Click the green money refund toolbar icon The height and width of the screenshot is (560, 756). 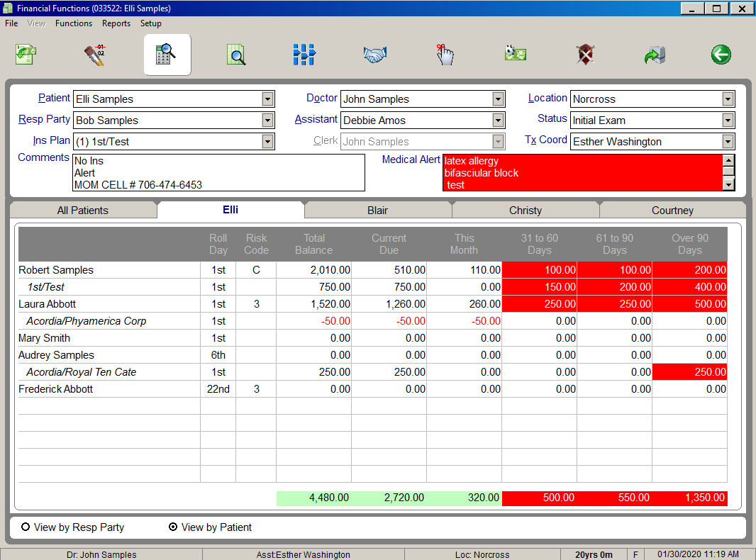pos(26,55)
